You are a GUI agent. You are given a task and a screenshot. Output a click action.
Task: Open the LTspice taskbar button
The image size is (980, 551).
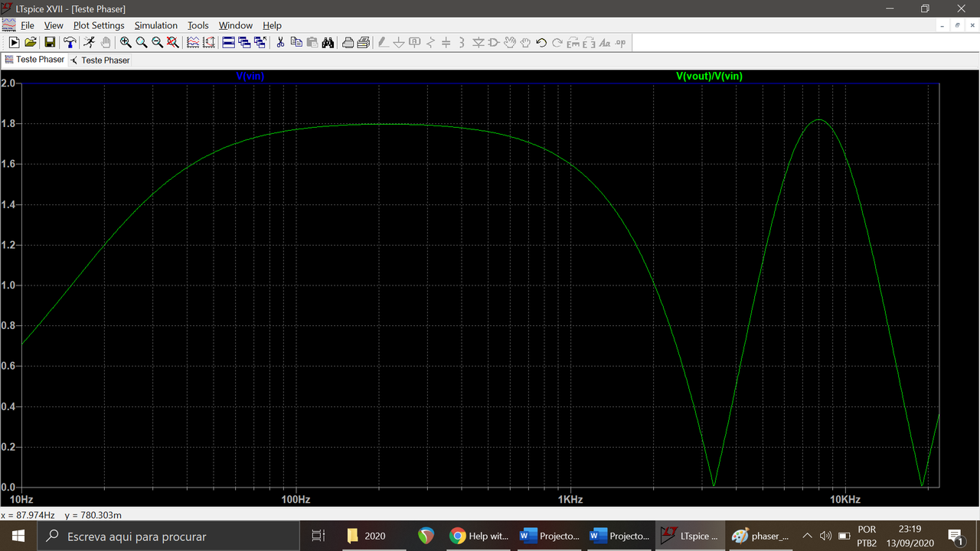[689, 536]
